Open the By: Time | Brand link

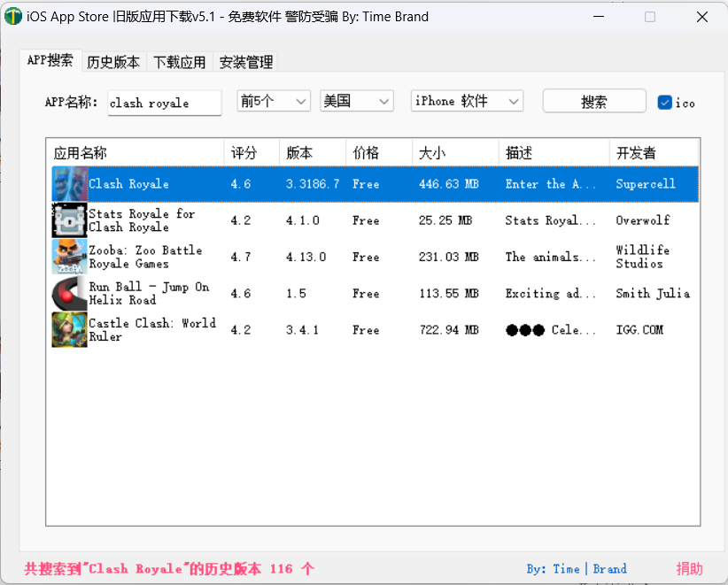tap(576, 569)
